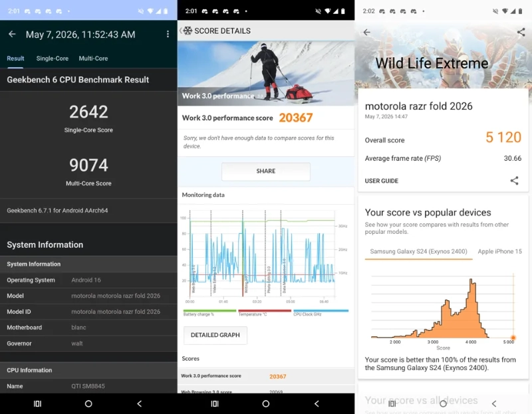The width and height of the screenshot is (532, 414).
Task: Tap share icon atop Wild Life Extreme
Action: coord(521,32)
